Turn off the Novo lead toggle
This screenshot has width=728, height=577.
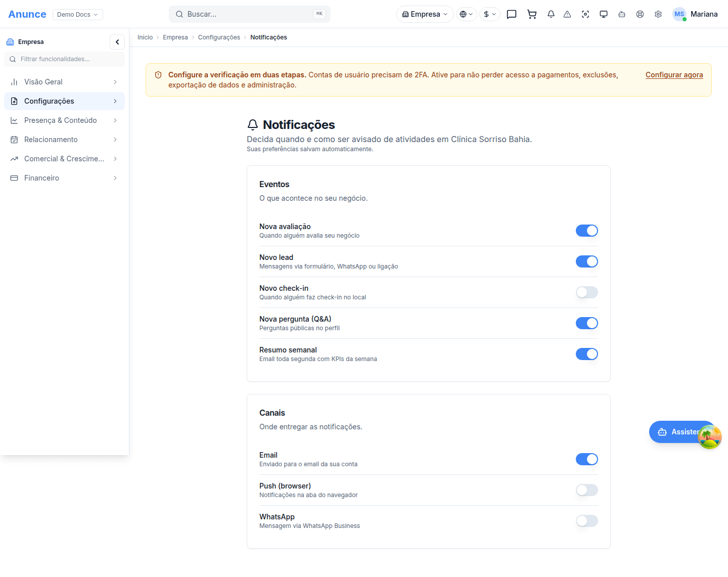coord(587,261)
